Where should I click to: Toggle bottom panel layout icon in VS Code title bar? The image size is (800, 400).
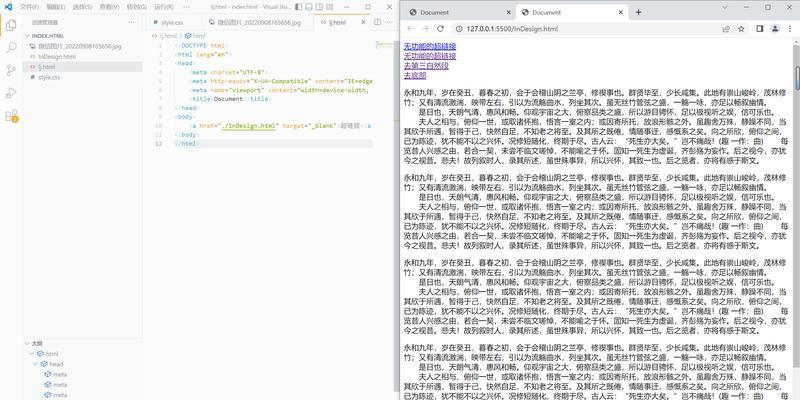pyautogui.click(x=310, y=7)
